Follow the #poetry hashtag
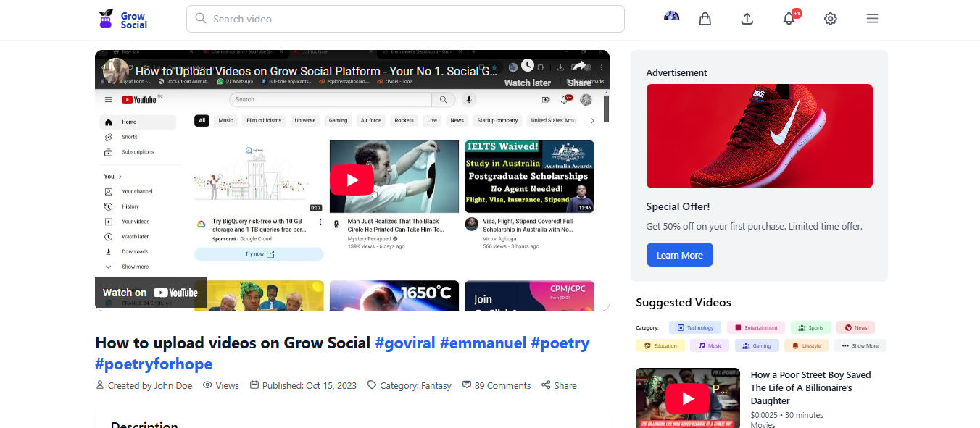 pyautogui.click(x=560, y=343)
